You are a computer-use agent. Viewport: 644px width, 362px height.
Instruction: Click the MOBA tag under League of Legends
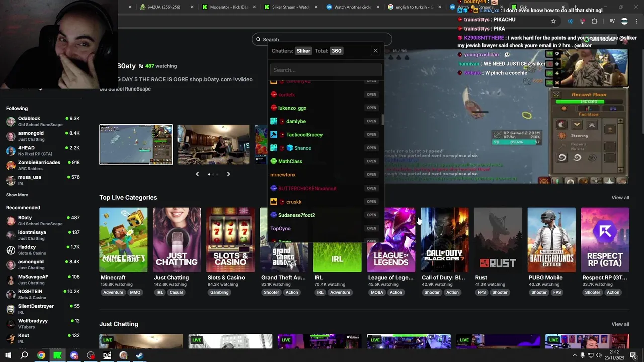377,292
